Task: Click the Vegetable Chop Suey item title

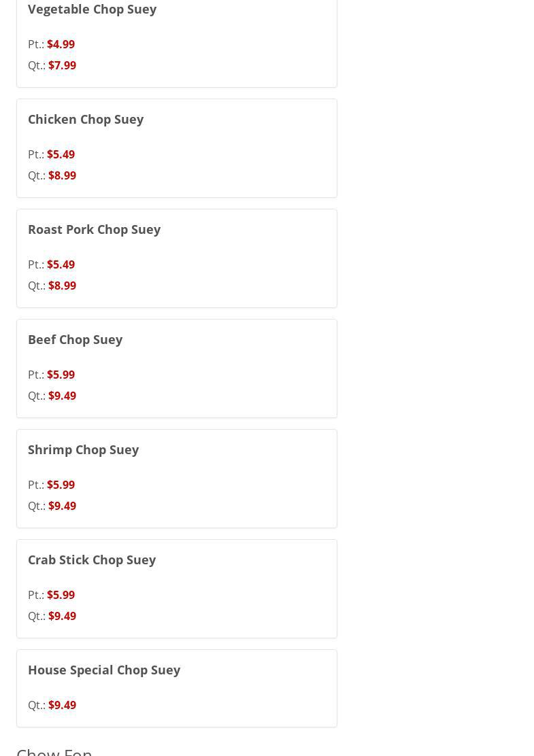Action: [92, 10]
